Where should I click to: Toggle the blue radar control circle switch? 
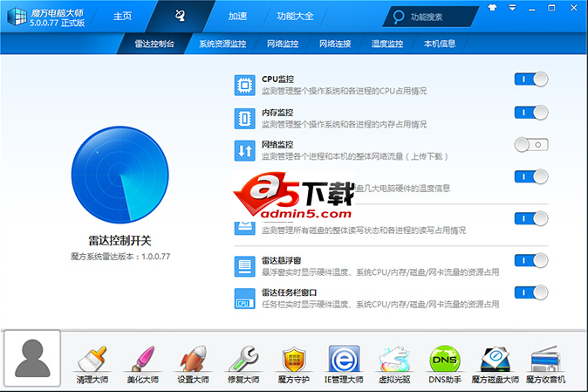pos(120,175)
